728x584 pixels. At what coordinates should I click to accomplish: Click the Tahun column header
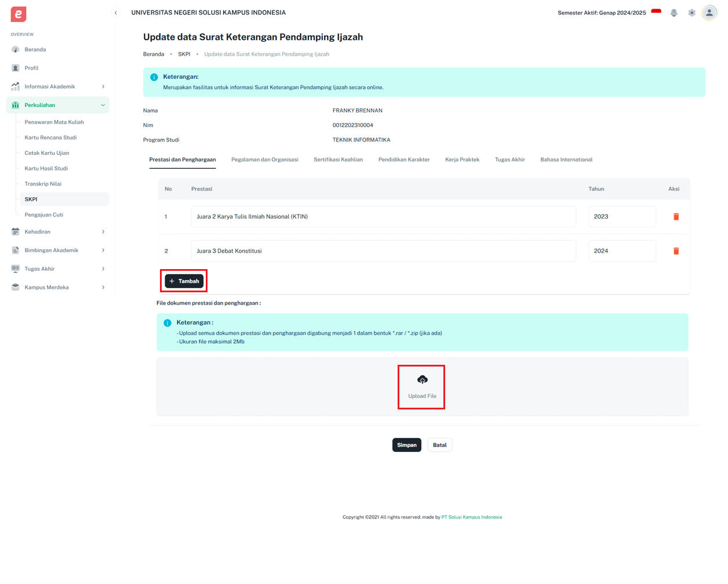click(x=596, y=189)
